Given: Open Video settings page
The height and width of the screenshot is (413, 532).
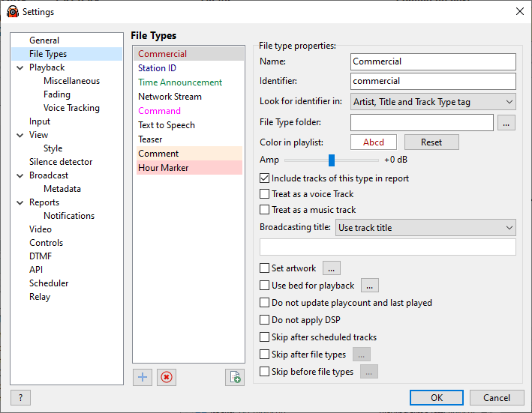Looking at the screenshot, I should tap(41, 229).
